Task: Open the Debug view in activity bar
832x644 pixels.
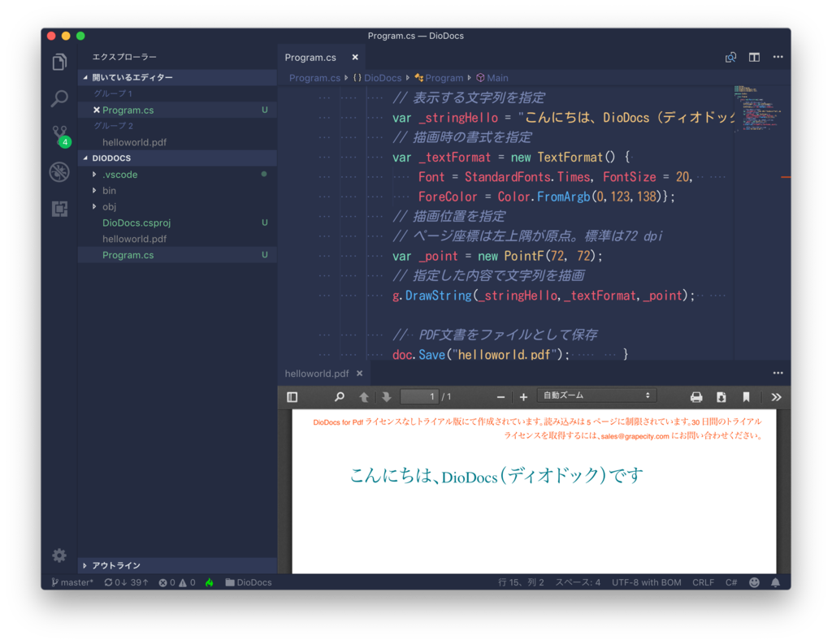Action: point(59,172)
